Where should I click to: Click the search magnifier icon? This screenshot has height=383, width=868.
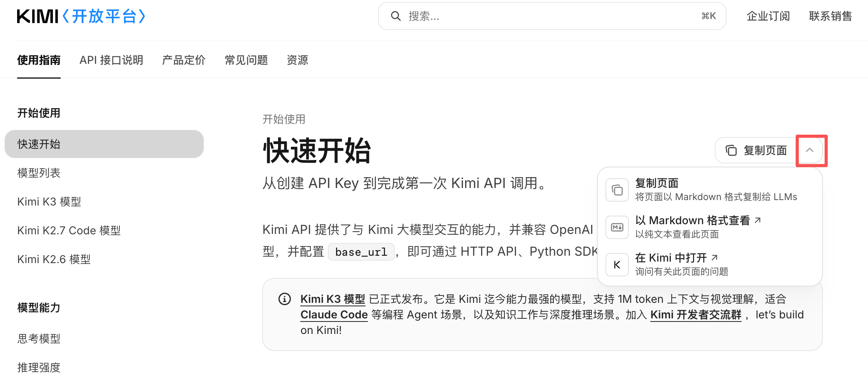[395, 16]
